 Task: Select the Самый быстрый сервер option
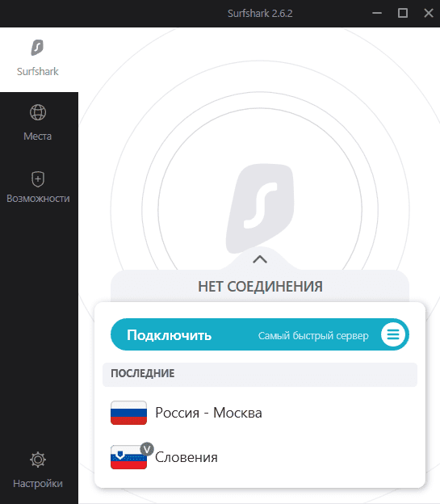313,335
